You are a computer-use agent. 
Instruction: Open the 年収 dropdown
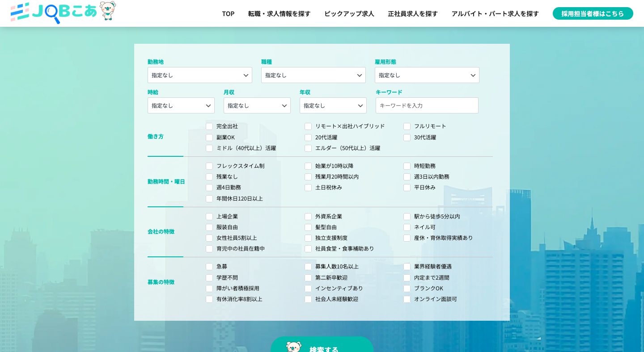click(333, 105)
